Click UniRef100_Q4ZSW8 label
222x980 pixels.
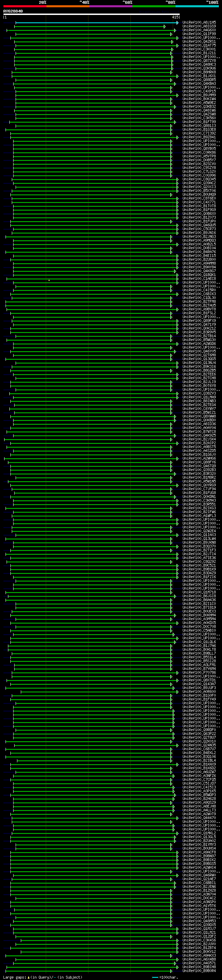(x=199, y=114)
